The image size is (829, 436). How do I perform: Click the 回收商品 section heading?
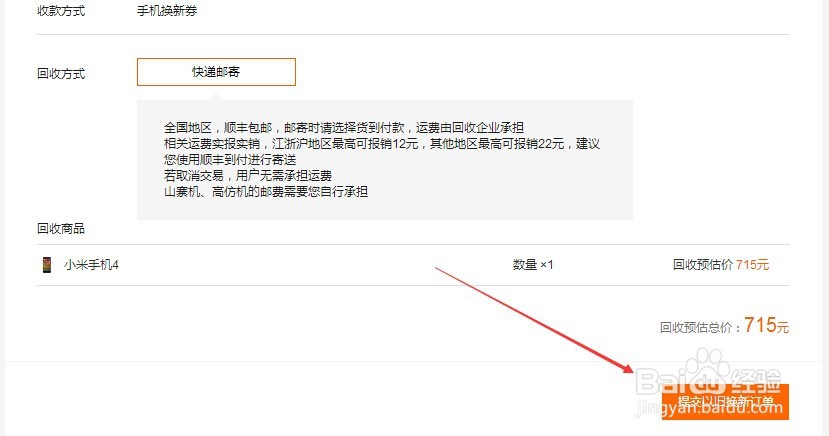(x=61, y=228)
